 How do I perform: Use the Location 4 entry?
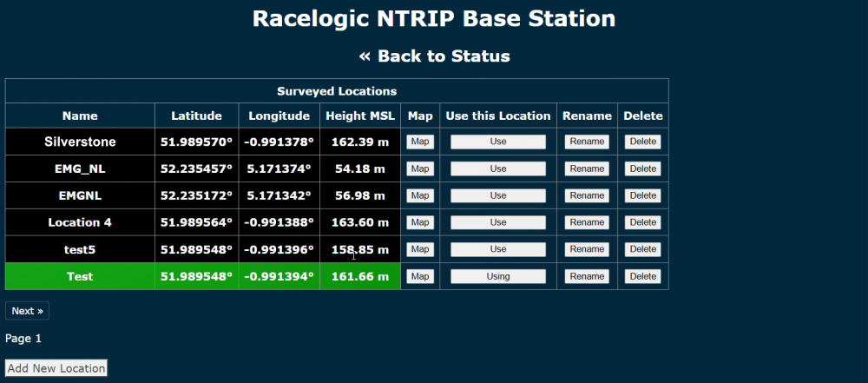[x=498, y=222]
